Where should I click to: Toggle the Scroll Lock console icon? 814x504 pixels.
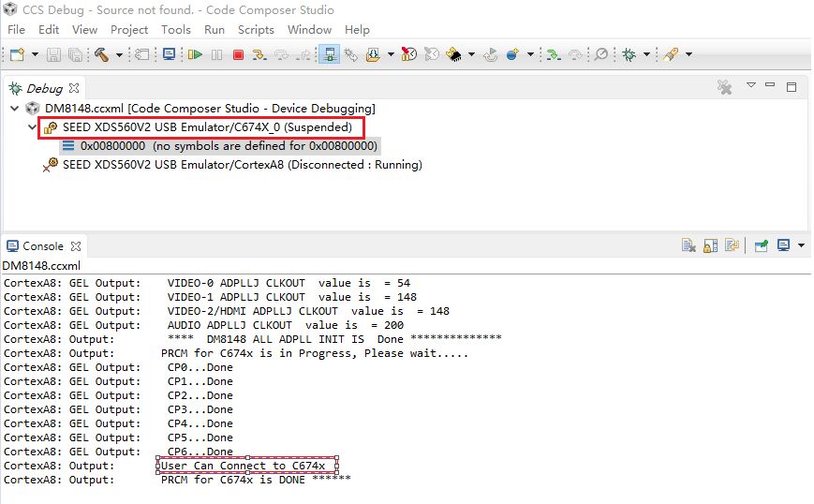[x=710, y=245]
